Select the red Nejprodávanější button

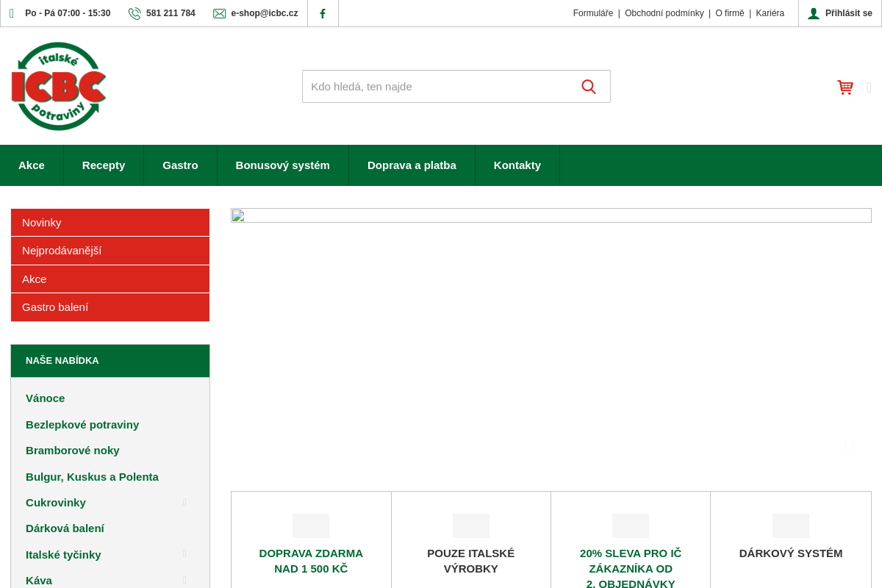[x=110, y=251]
